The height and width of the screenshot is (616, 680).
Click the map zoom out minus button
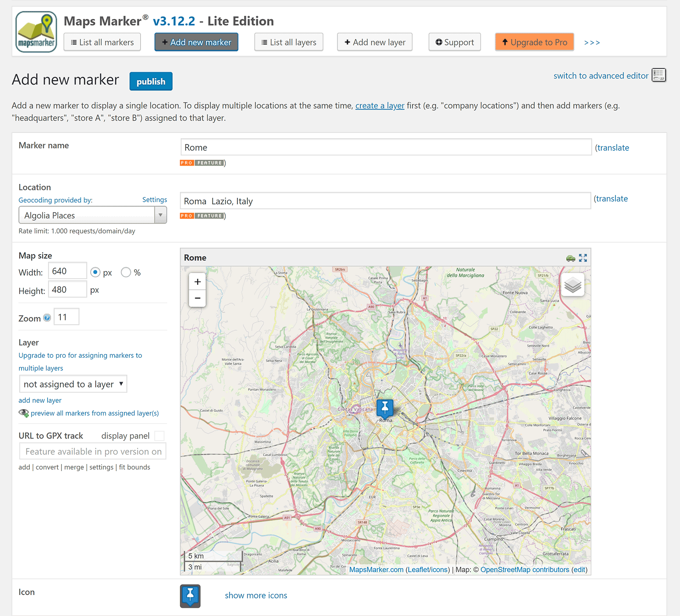197,298
